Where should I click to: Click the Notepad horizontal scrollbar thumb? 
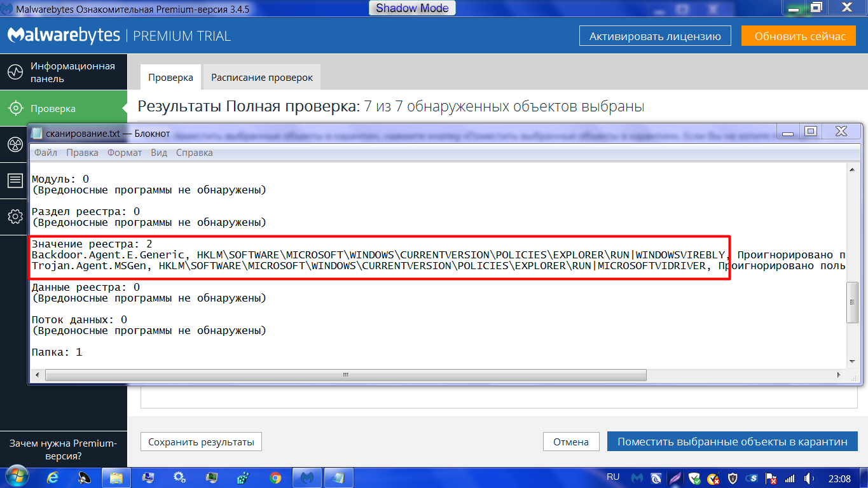pyautogui.click(x=346, y=374)
